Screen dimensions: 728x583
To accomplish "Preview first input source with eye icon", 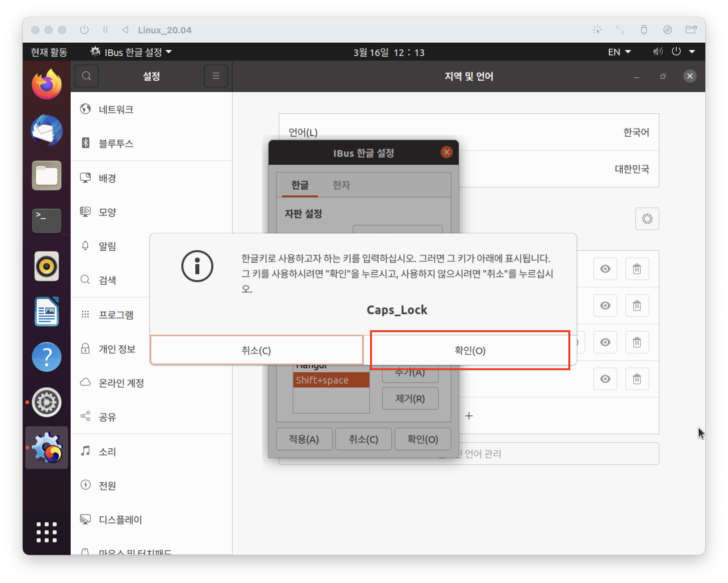I will tap(605, 269).
